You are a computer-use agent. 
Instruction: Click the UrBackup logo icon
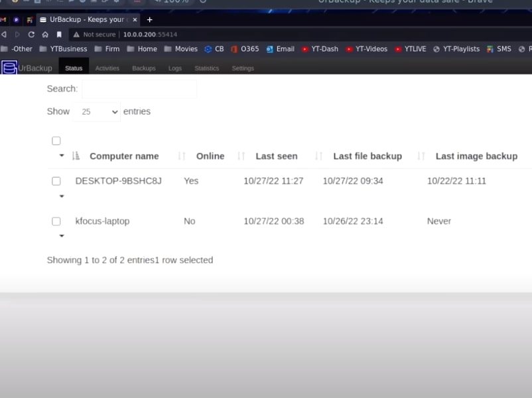tap(9, 68)
